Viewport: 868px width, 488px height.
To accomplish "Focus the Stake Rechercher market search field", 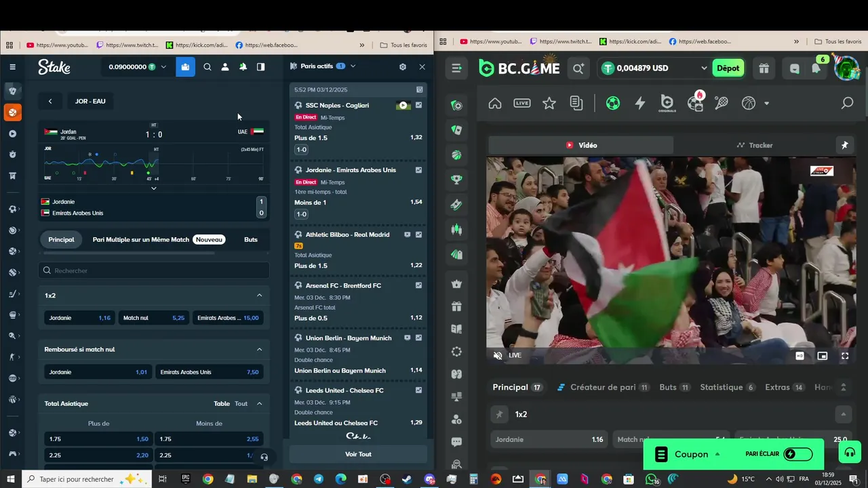I will 154,270.
